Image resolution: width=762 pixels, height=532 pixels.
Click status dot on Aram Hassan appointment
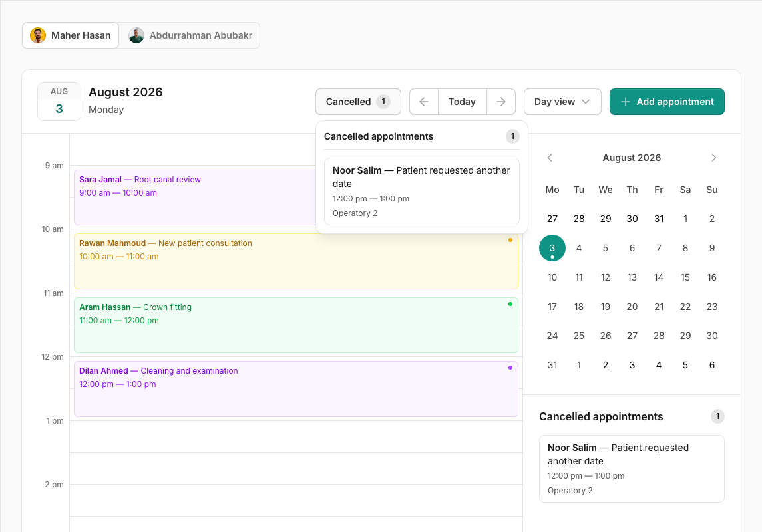[510, 304]
